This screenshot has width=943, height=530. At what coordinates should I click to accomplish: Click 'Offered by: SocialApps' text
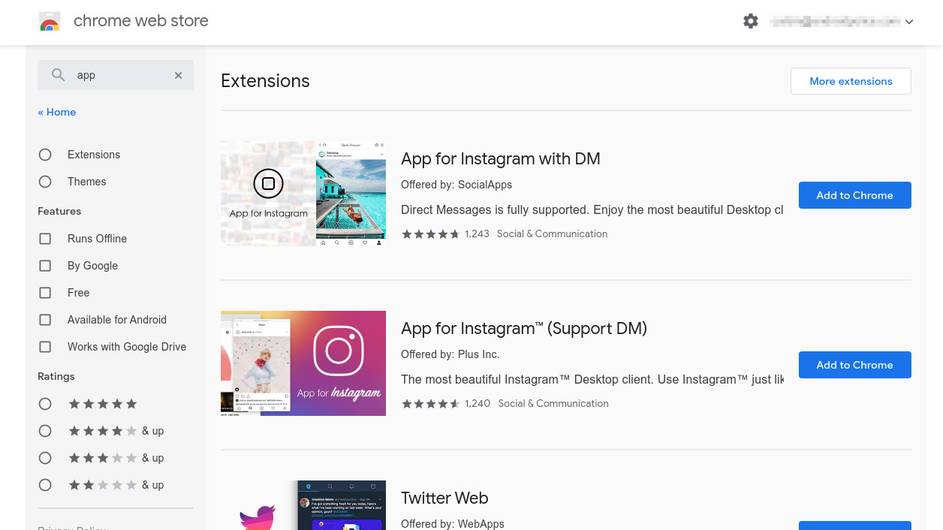(x=456, y=185)
